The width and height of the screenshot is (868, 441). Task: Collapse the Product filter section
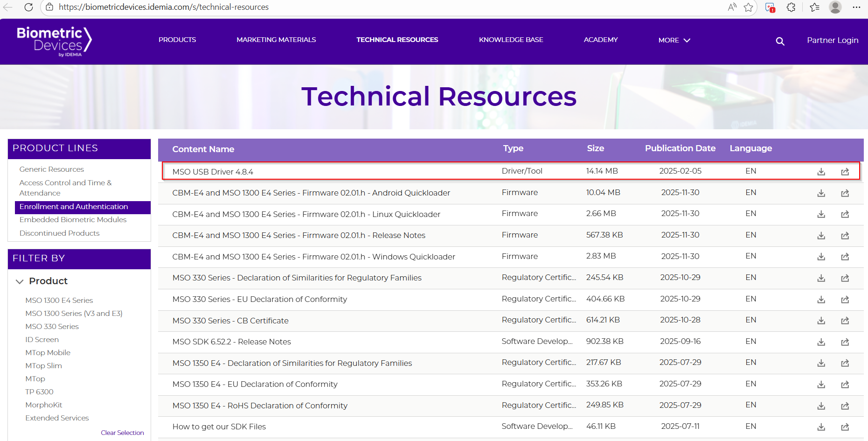[20, 281]
